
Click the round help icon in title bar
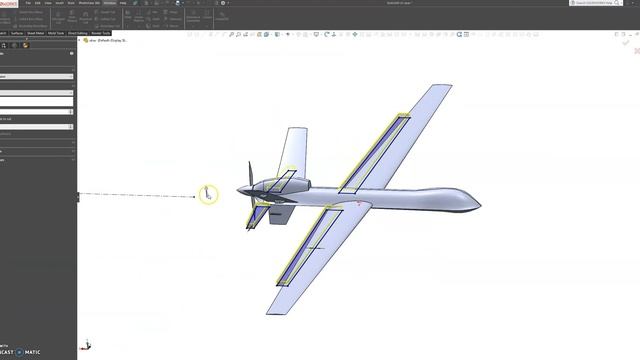pyautogui.click(x=223, y=3)
